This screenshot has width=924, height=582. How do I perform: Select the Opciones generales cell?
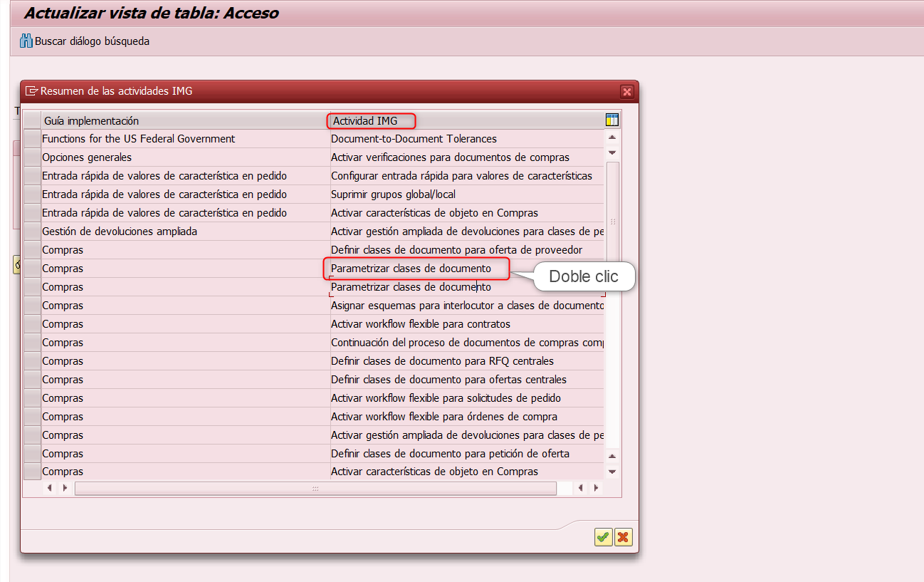click(185, 157)
